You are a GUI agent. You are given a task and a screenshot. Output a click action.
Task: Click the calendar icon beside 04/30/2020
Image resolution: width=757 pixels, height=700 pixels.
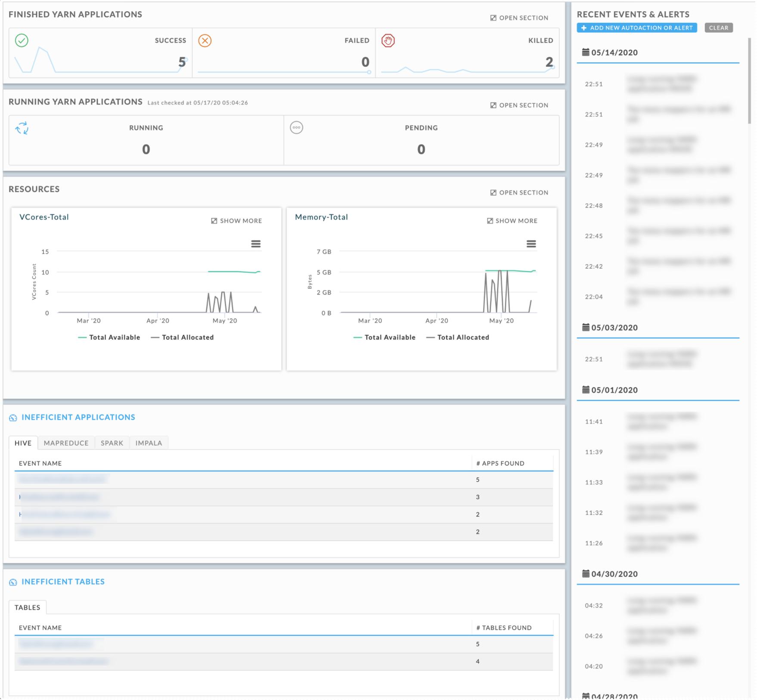point(586,573)
